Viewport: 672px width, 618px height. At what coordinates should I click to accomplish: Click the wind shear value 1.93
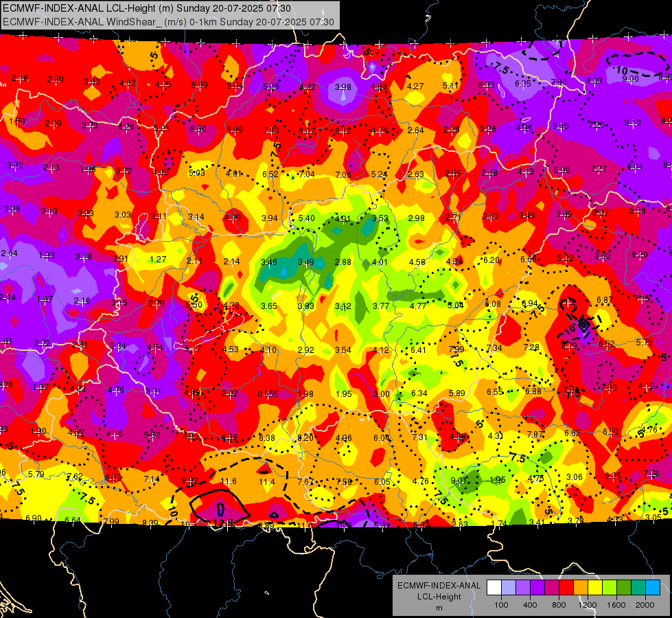[46, 255]
